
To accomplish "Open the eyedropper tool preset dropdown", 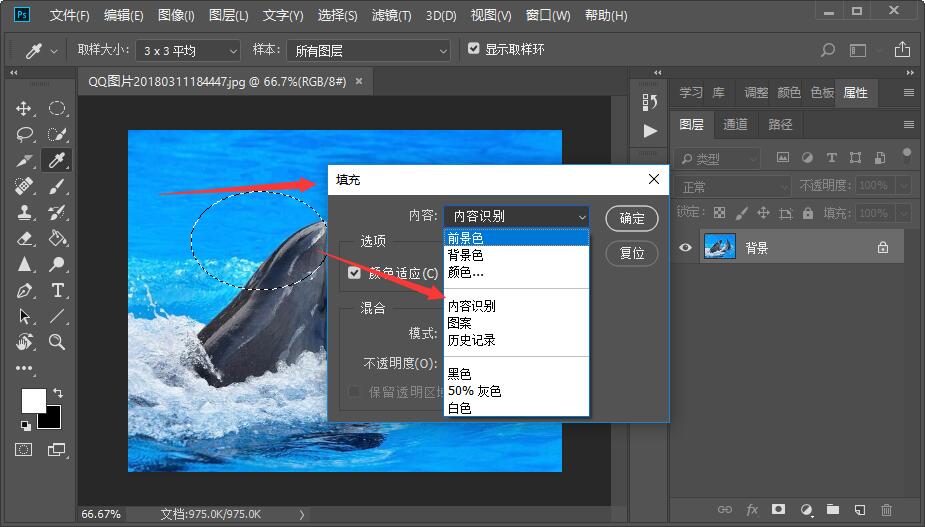I will coord(54,51).
